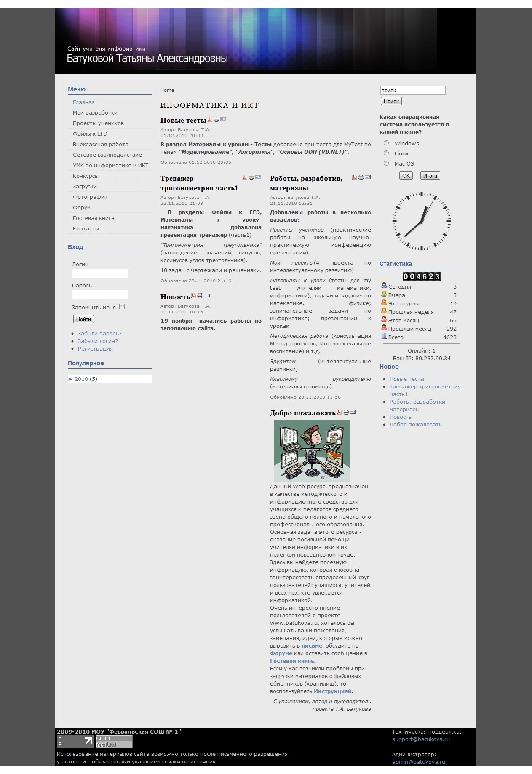Viewport: 532px width, 774px height.
Task: Open Новость link in Новое list
Action: [401, 417]
